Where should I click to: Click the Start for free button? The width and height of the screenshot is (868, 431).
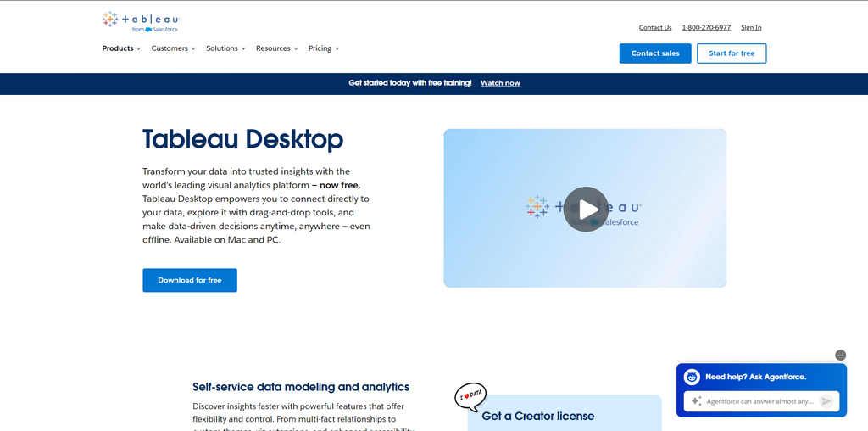(732, 53)
